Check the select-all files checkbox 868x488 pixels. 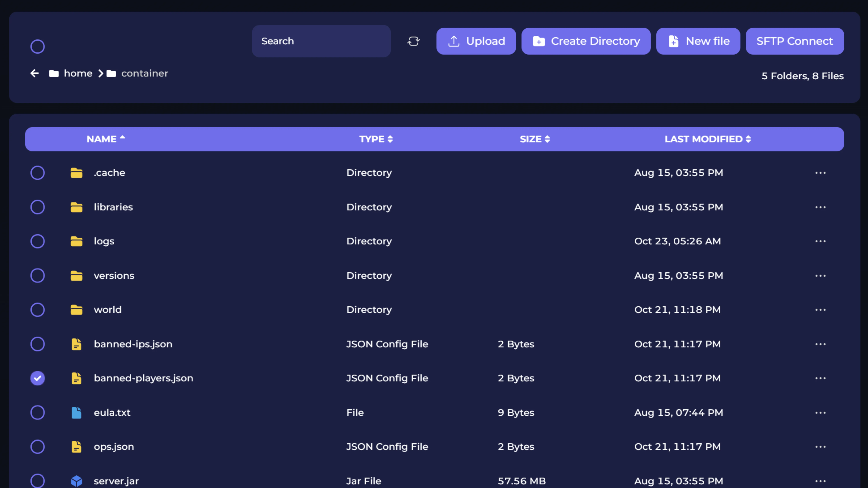[x=37, y=46]
